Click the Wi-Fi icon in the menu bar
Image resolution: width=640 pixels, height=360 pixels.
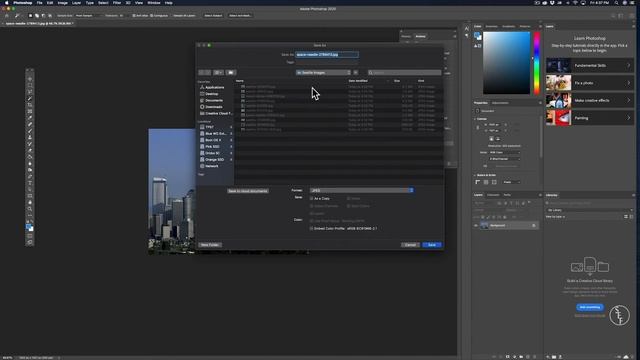(x=575, y=3)
